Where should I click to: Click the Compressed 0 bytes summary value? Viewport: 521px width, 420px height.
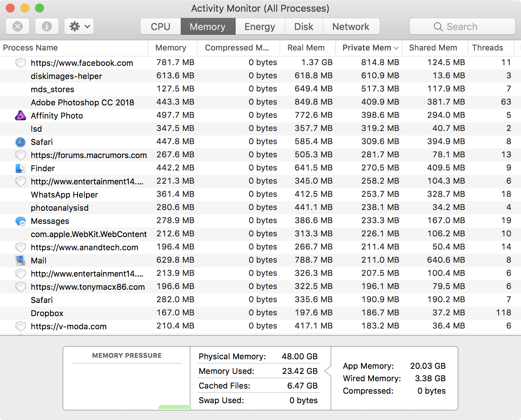coord(431,391)
